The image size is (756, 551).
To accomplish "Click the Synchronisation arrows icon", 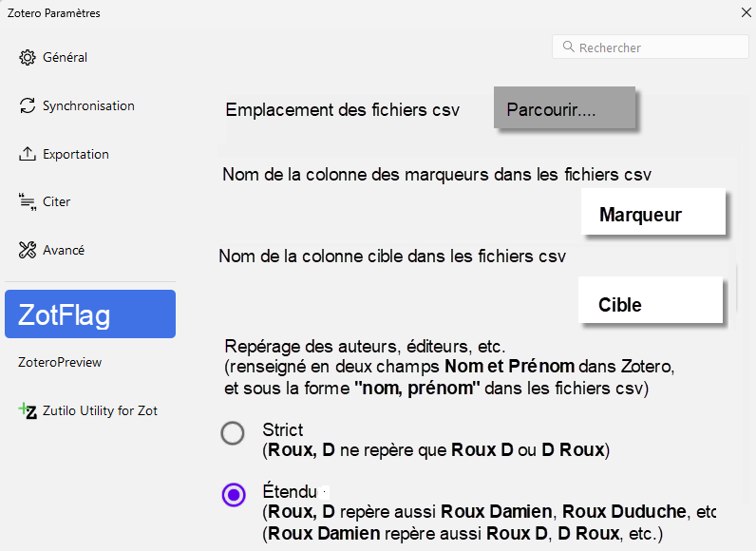I will click(x=27, y=105).
